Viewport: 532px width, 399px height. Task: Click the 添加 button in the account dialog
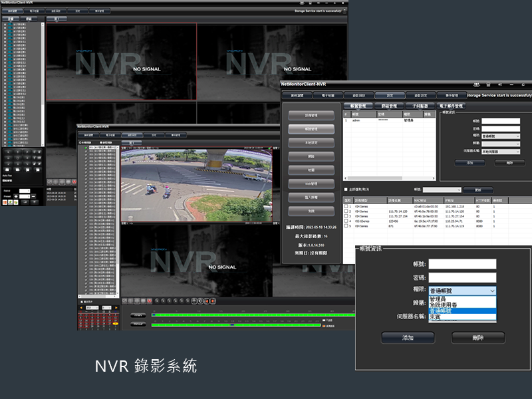click(x=408, y=336)
